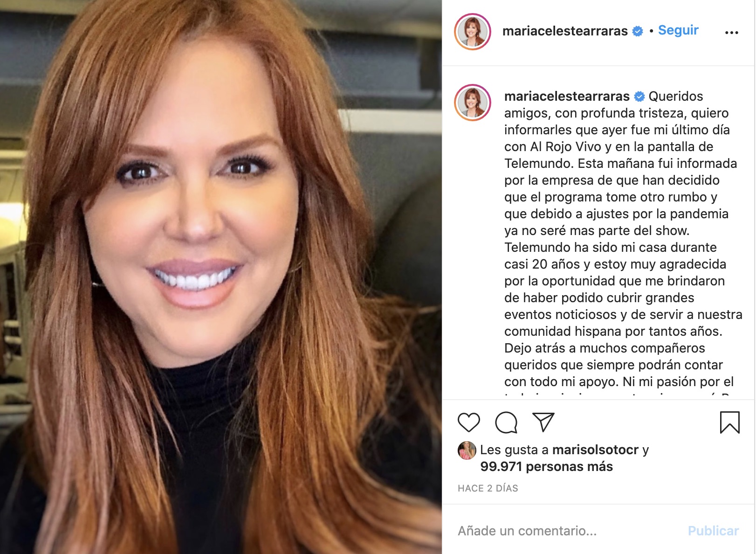
Task: Click the main selfie photo
Action: coord(221,277)
